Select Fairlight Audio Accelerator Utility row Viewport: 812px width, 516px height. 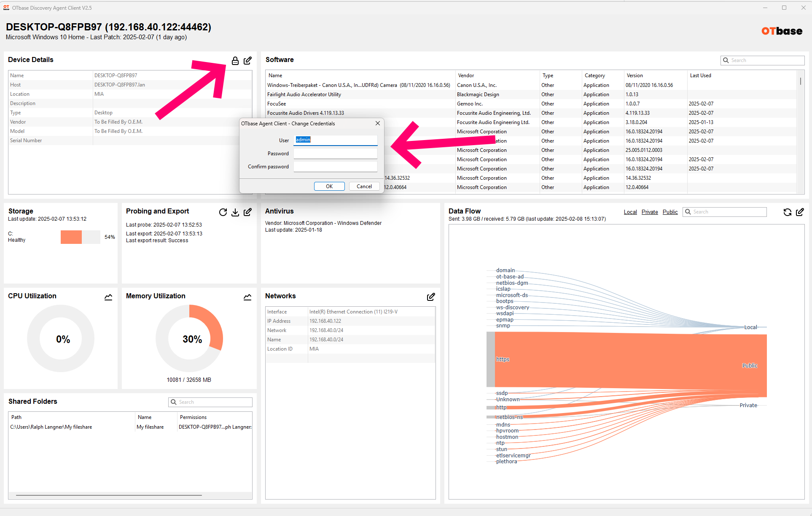531,95
